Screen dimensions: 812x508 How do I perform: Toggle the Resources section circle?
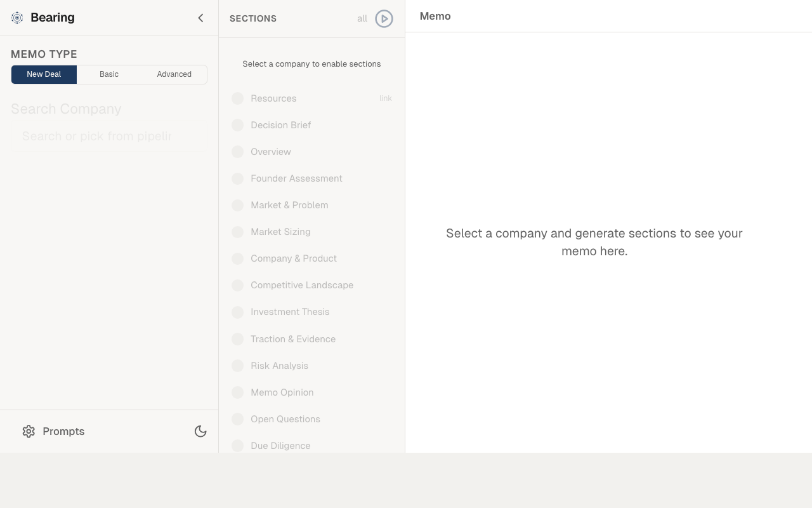tap(237, 98)
